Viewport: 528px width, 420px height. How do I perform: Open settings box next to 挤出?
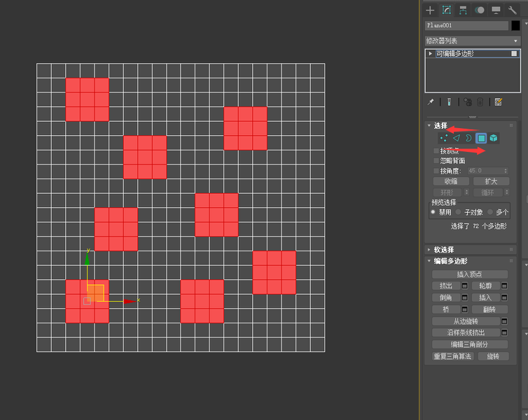(x=465, y=286)
